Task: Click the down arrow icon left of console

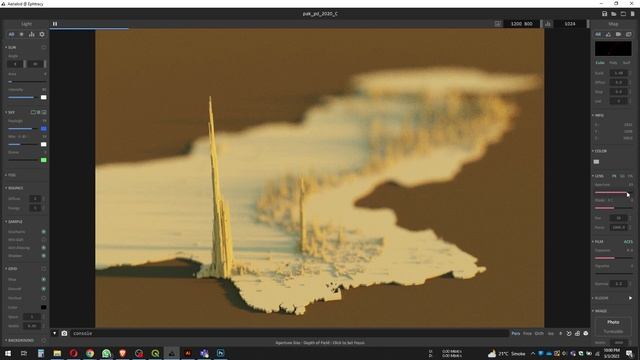Action: (x=54, y=333)
